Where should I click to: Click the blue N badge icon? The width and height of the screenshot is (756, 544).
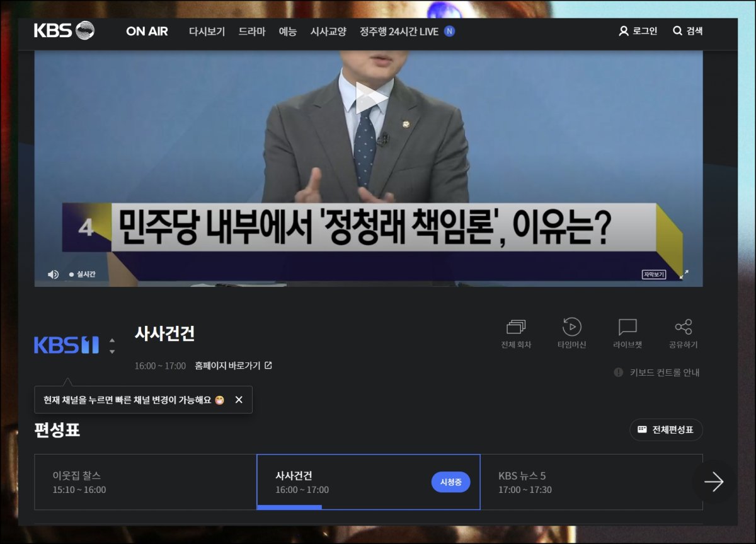click(449, 31)
